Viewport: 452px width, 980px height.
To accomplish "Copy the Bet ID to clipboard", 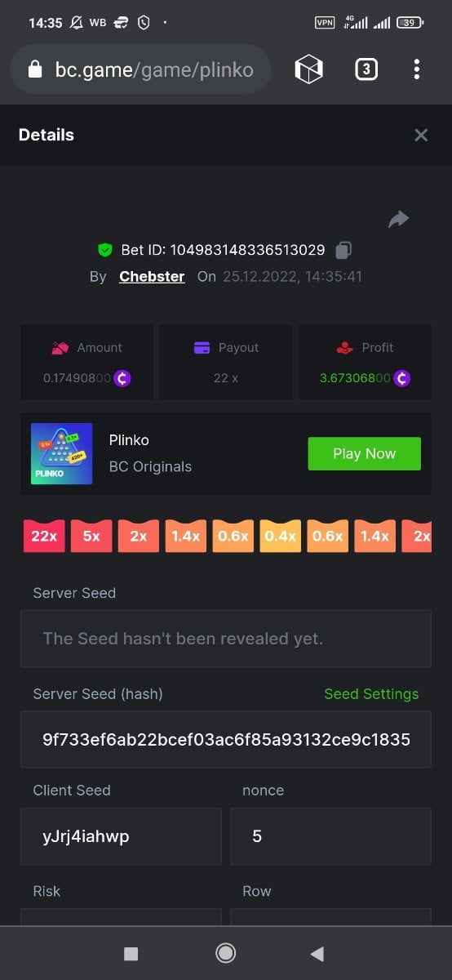I will click(343, 250).
